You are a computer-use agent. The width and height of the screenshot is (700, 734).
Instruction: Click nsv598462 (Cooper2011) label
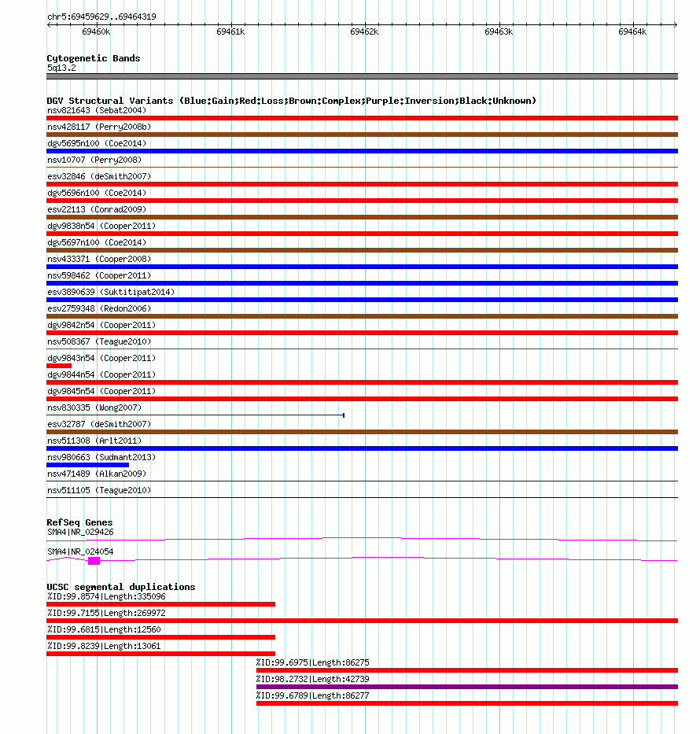point(99,275)
